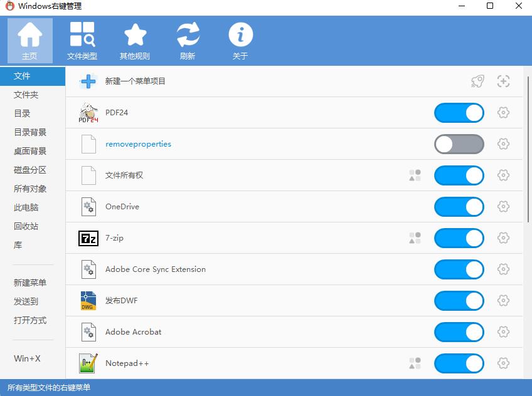Open submenu layout selector beside 文件所有权
Screen dimensions: 532x396
(x=415, y=175)
